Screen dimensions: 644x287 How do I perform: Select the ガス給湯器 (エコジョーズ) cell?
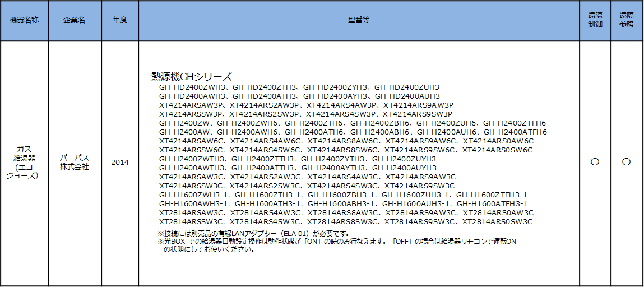point(24,163)
